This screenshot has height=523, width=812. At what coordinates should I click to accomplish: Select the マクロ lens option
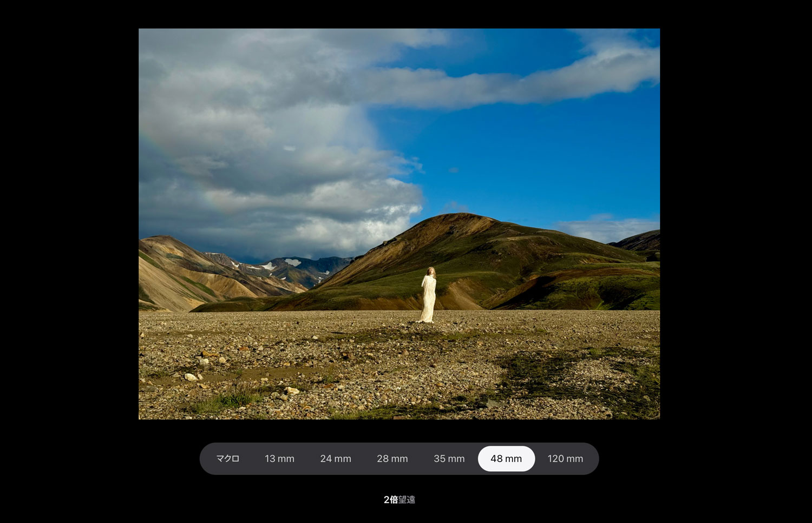(x=228, y=459)
